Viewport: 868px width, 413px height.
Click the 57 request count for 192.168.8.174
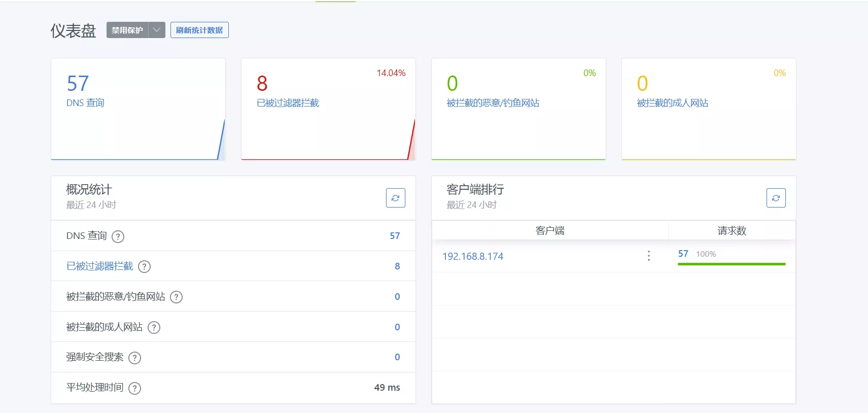coord(683,254)
